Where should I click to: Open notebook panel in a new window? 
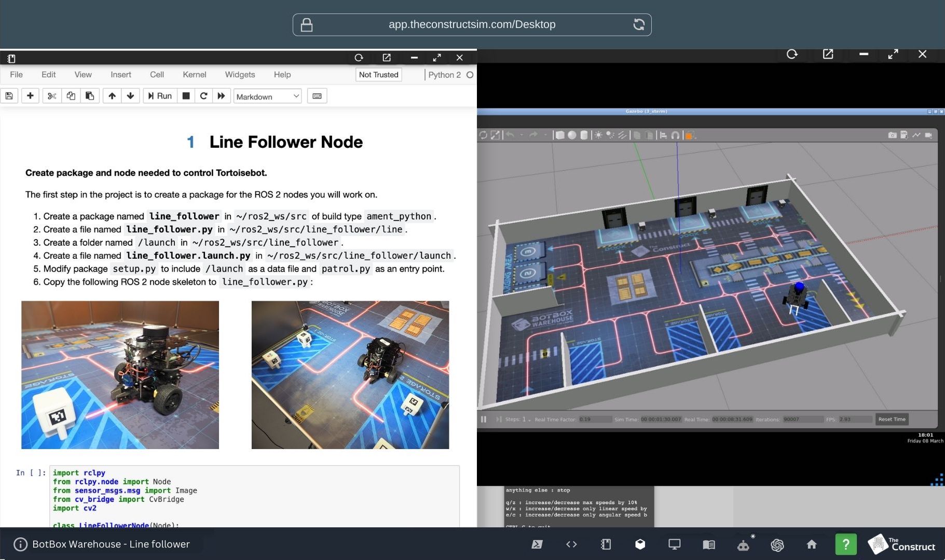387,58
